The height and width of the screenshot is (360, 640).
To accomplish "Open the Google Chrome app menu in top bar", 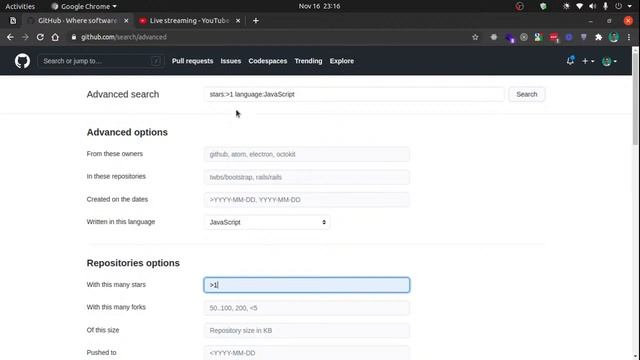I will coord(84,6).
